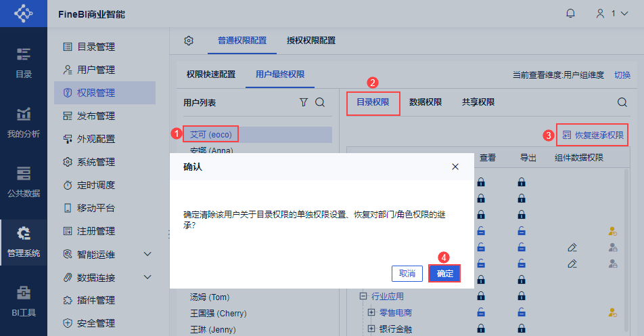Open BI工具 in the left sidebar
644x336 pixels.
24,302
